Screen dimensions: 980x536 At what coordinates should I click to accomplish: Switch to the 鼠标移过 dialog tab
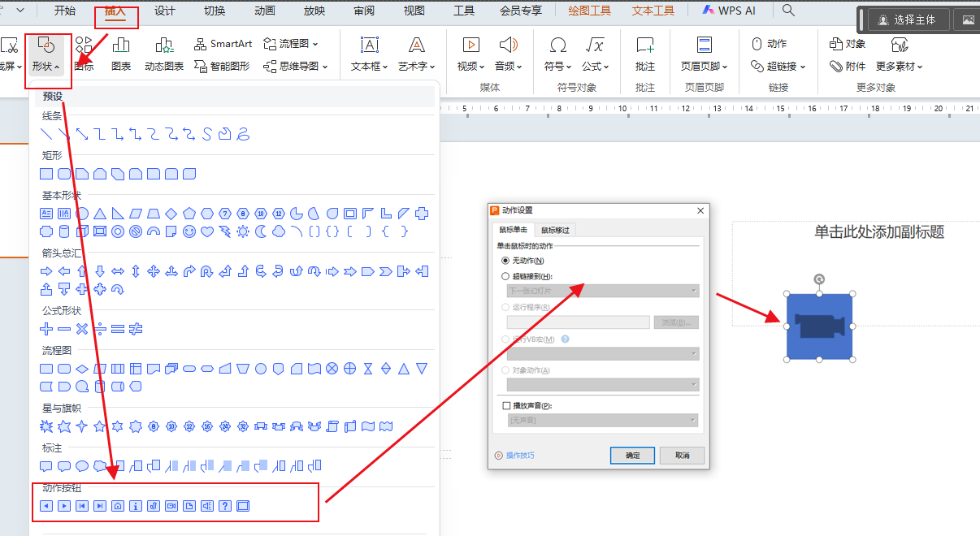pyautogui.click(x=555, y=230)
